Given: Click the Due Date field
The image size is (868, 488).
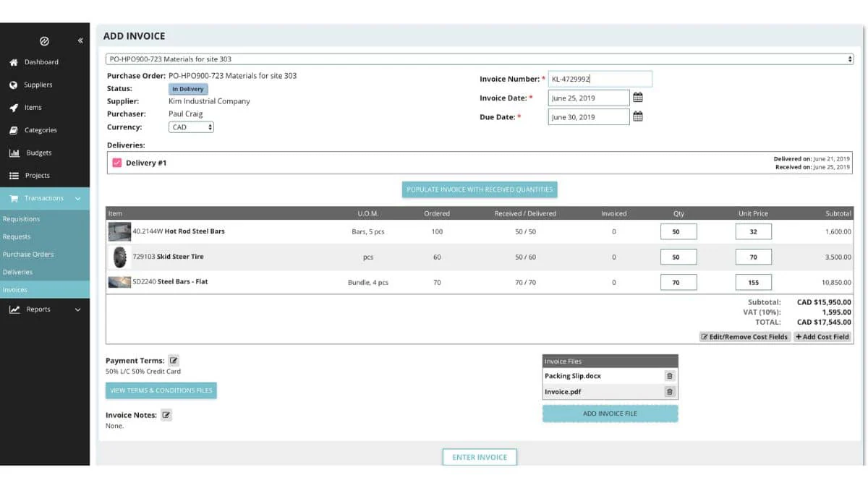Looking at the screenshot, I should coord(589,116).
